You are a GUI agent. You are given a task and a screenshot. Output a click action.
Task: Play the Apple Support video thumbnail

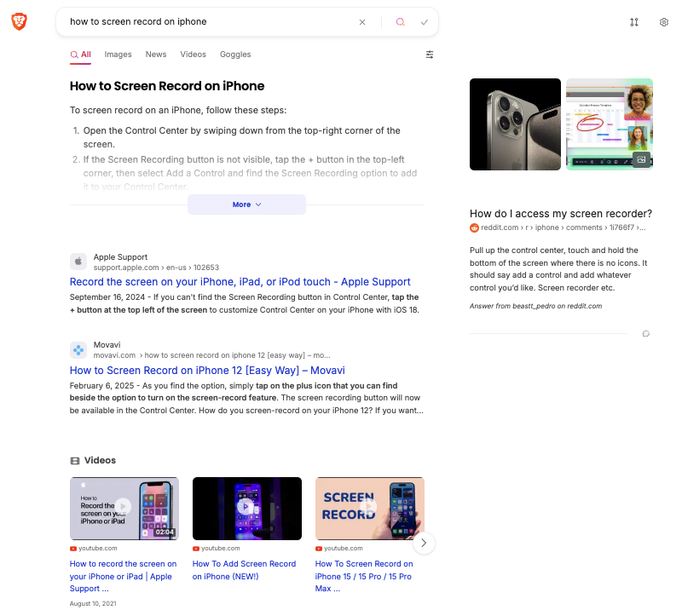tap(124, 508)
